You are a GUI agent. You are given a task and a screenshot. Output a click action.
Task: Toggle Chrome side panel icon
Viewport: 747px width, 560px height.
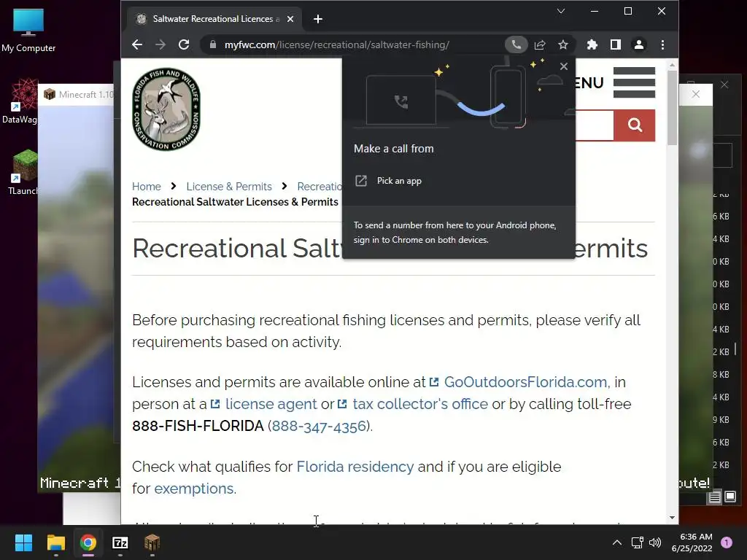[616, 44]
